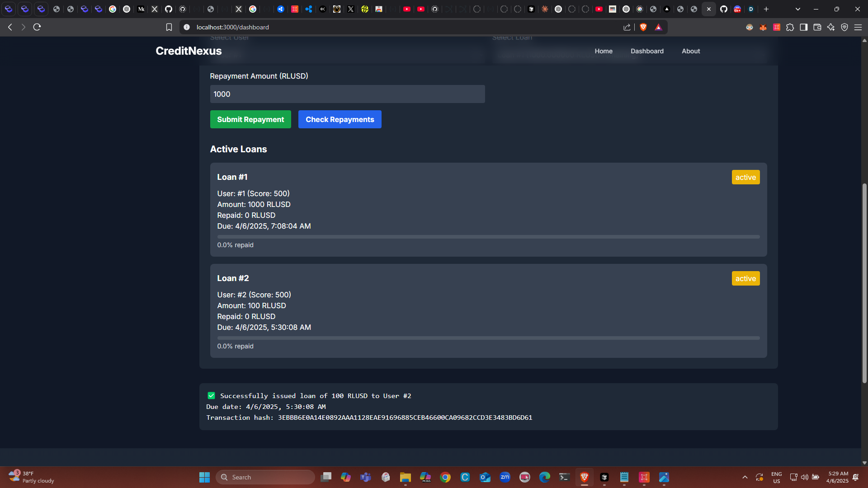The height and width of the screenshot is (488, 868).
Task: Open the Leo AI sparkle icon
Action: click(x=831, y=27)
